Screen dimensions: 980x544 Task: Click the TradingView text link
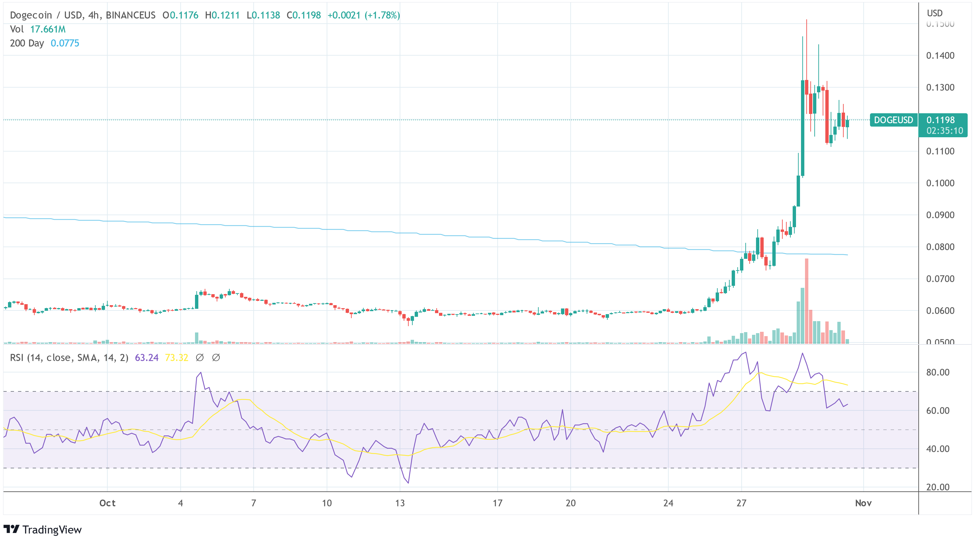click(52, 530)
